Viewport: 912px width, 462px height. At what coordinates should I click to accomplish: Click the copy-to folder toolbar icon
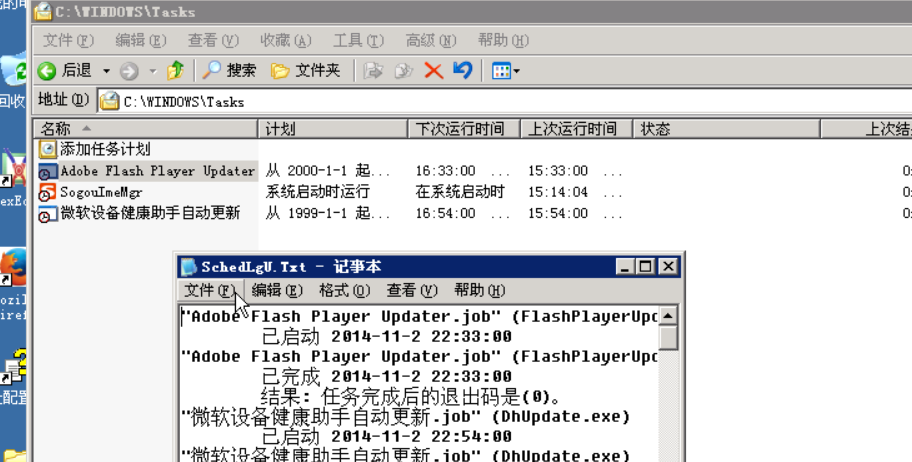(x=403, y=71)
